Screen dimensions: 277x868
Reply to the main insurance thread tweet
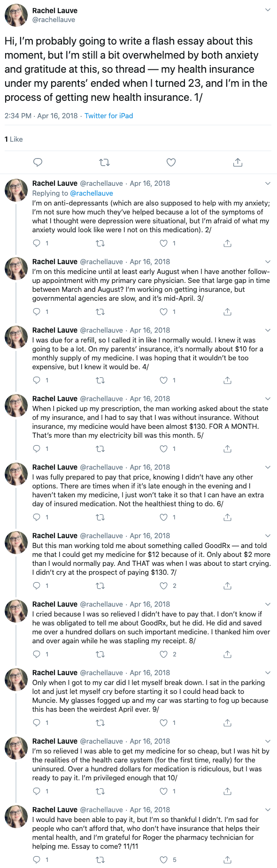pyautogui.click(x=38, y=162)
